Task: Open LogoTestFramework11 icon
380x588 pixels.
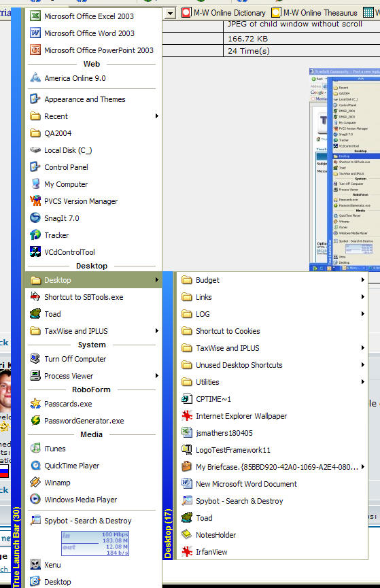Action: click(x=187, y=449)
